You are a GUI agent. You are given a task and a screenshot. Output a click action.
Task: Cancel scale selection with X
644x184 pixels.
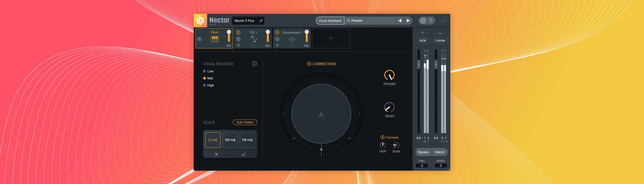click(217, 154)
